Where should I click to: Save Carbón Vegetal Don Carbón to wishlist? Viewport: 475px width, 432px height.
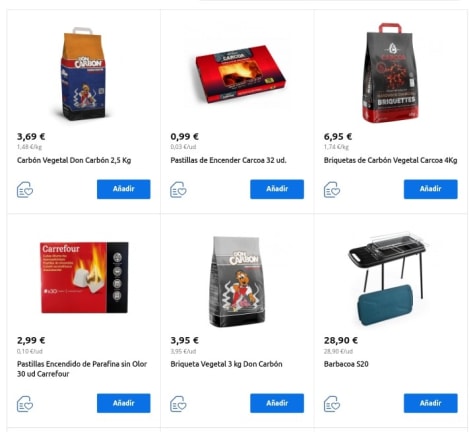(25, 190)
